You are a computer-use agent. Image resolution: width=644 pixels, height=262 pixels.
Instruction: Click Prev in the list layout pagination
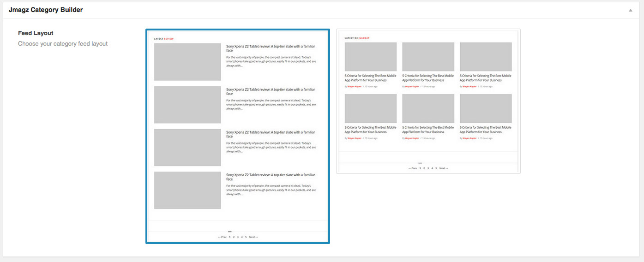point(222,237)
